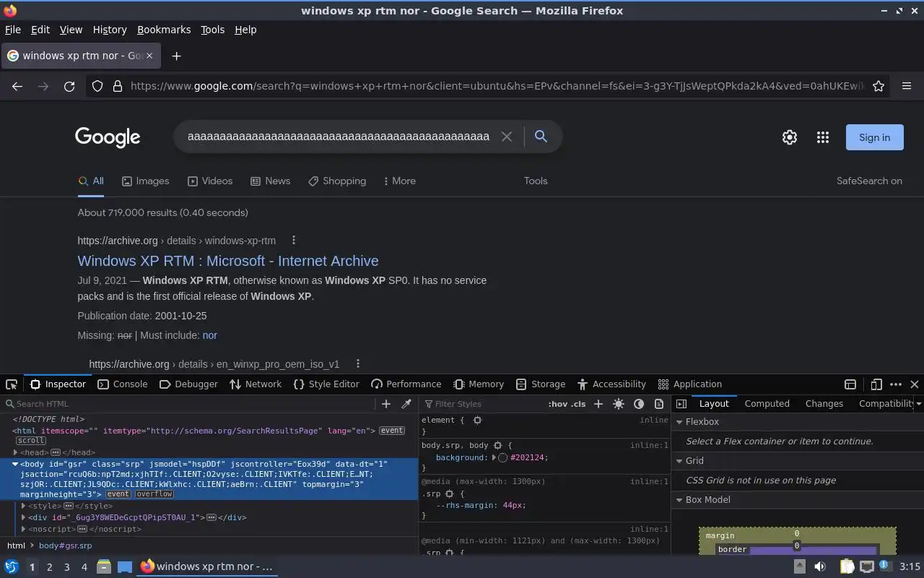
Task: Switch to Images search results
Action: [145, 181]
